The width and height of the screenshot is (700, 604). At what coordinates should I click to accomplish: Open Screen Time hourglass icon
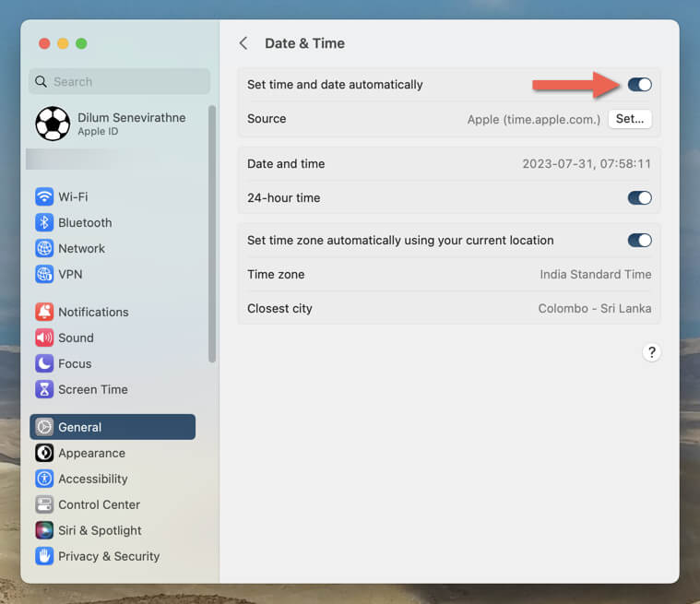(x=44, y=389)
